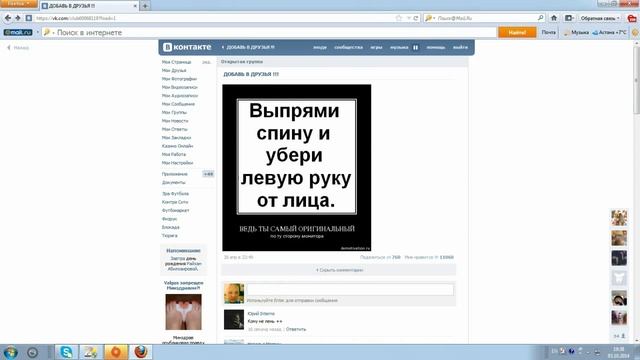Go back with the browser back arrow
The height and width of the screenshot is (360, 640).
(8, 18)
